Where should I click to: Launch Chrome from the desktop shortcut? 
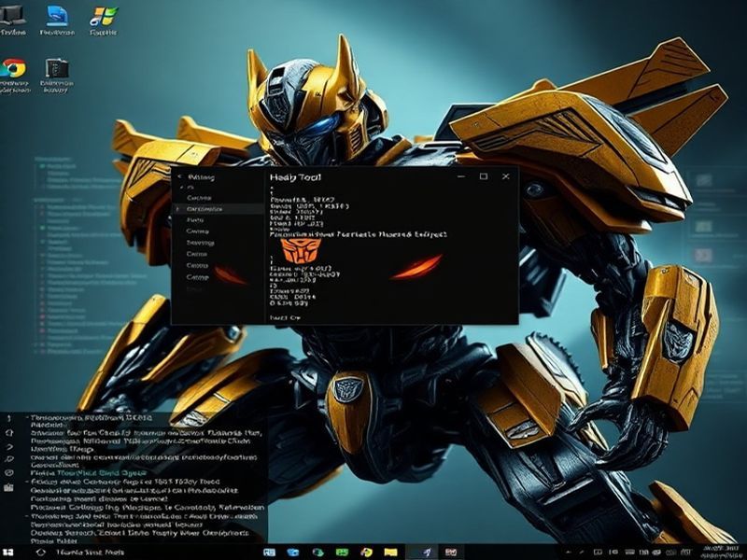[x=13, y=76]
